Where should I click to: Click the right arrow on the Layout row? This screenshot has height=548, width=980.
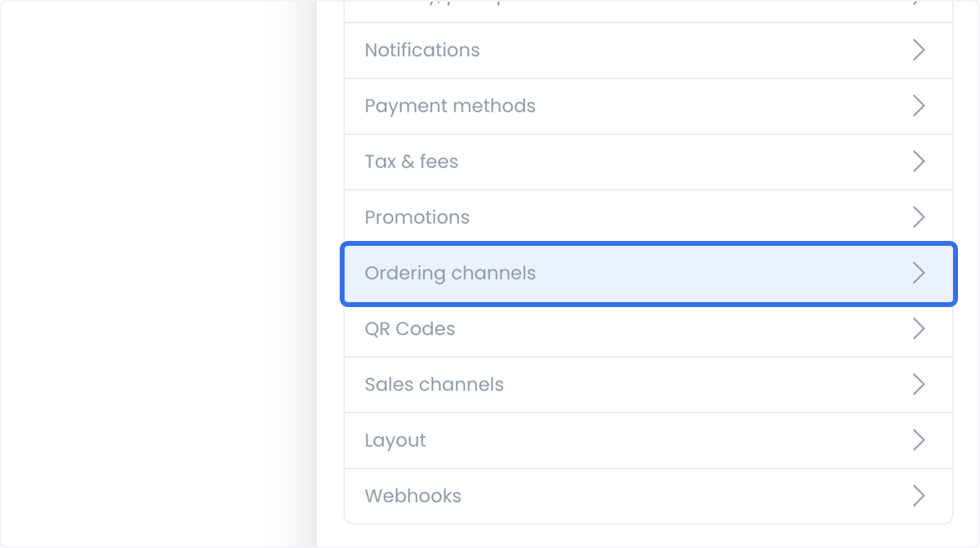point(919,440)
